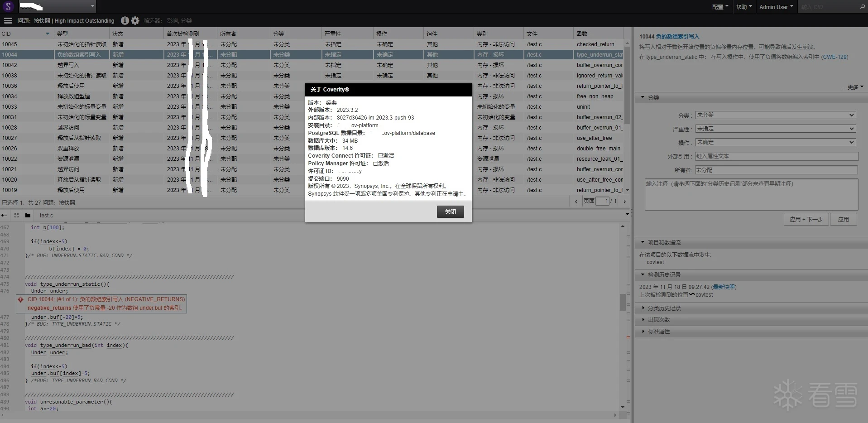
Task: Click the source code horizontal scrollbar
Action: click(x=309, y=415)
